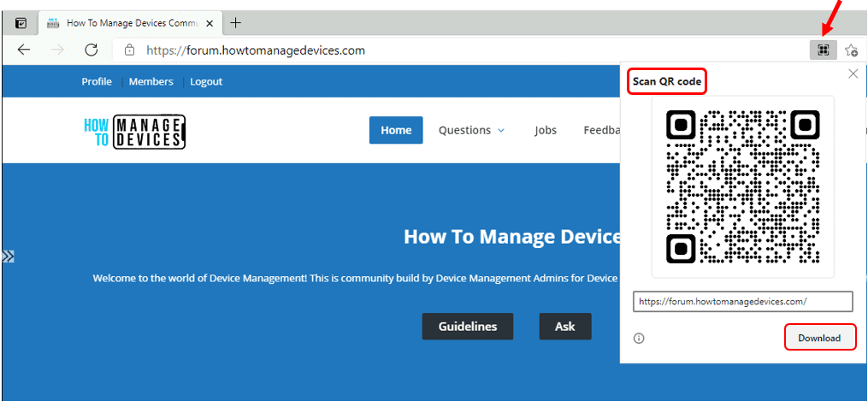Go back to the previous page
868x407 pixels.
click(x=24, y=50)
